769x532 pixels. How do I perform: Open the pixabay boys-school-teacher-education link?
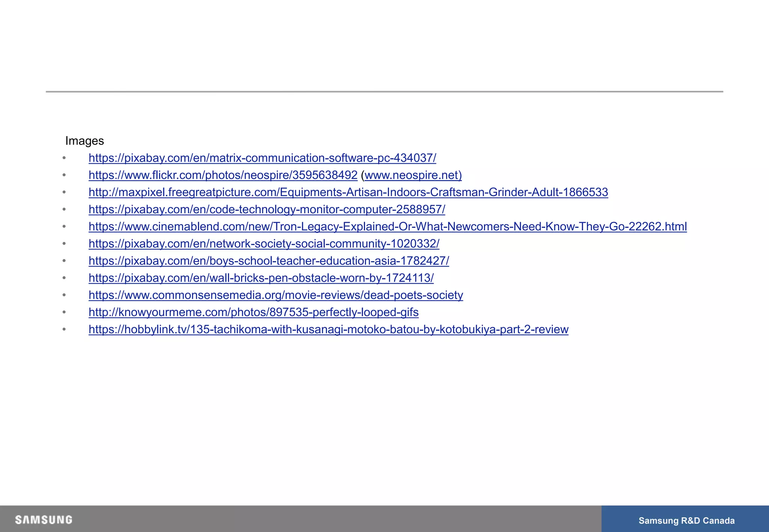click(x=268, y=261)
